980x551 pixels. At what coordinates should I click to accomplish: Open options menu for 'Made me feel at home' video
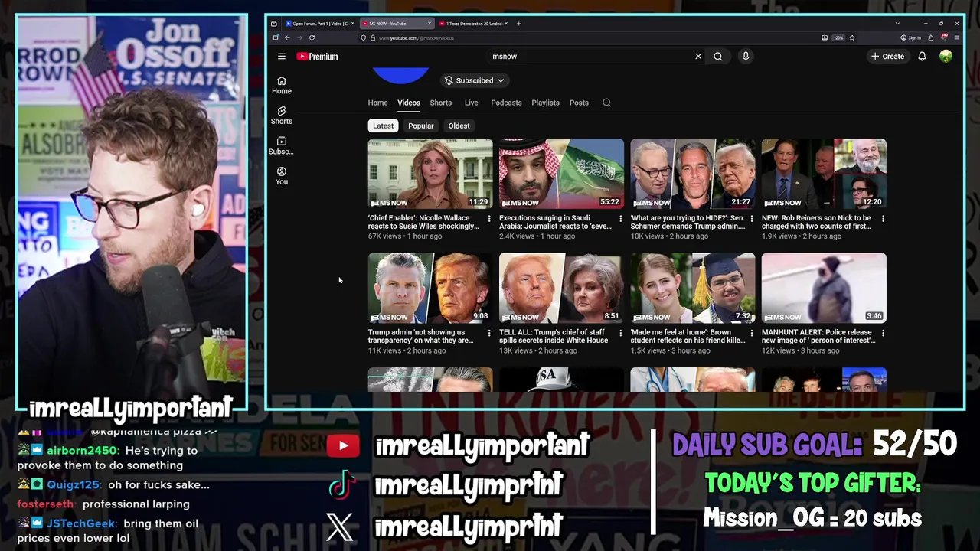[x=752, y=333]
